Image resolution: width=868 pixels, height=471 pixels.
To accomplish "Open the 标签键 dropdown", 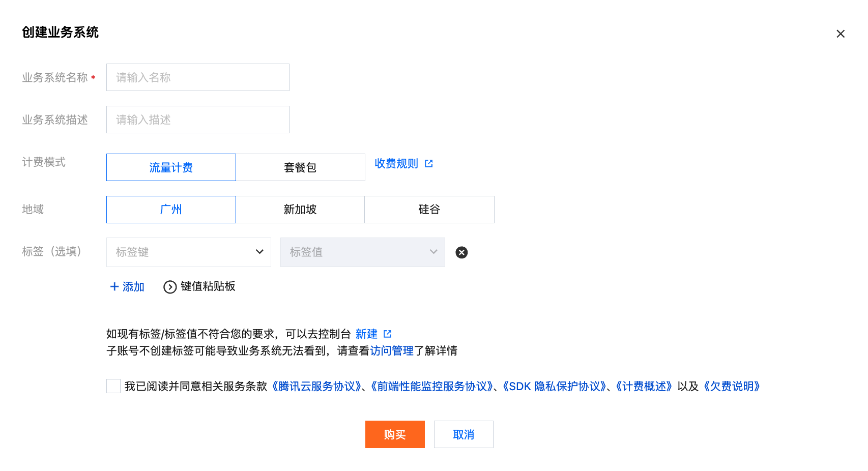I will [188, 252].
